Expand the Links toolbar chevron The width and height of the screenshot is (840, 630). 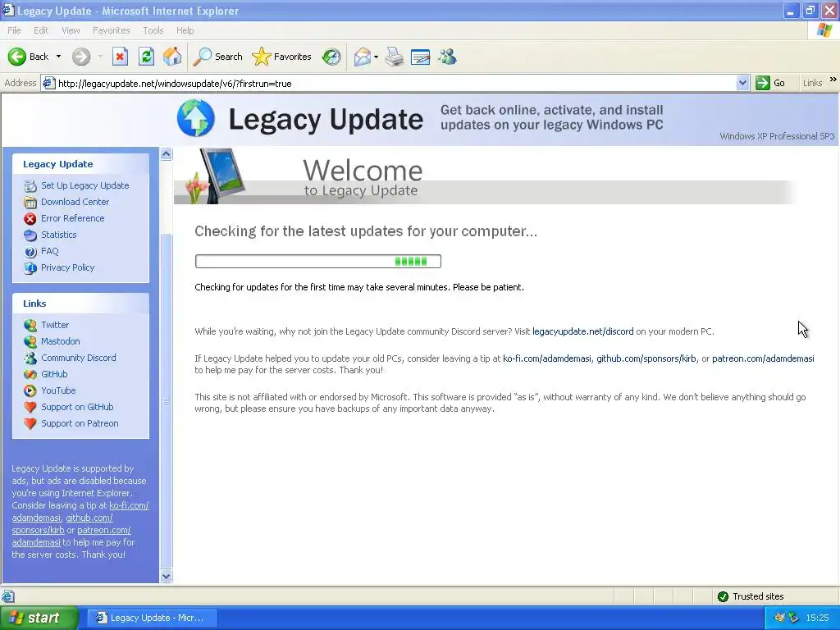point(833,80)
